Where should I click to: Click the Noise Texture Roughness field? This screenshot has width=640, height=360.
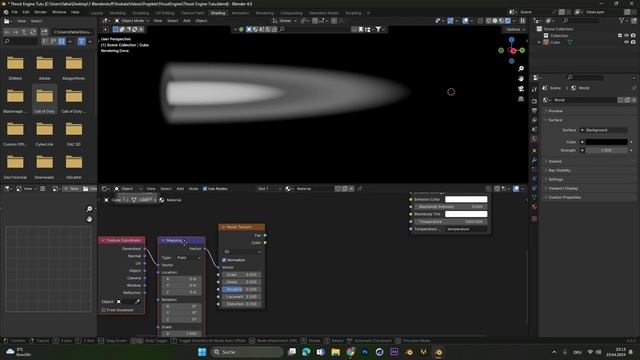[242, 289]
